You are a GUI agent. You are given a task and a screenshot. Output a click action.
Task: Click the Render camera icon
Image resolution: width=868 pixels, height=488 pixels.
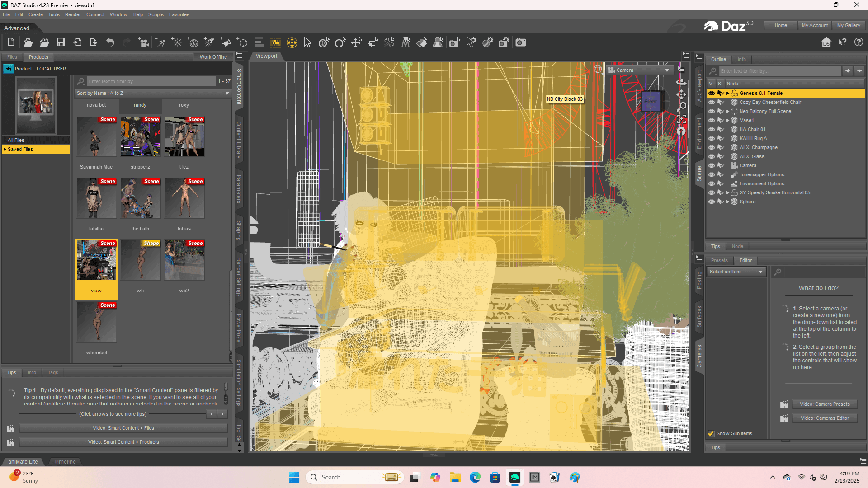pos(521,42)
